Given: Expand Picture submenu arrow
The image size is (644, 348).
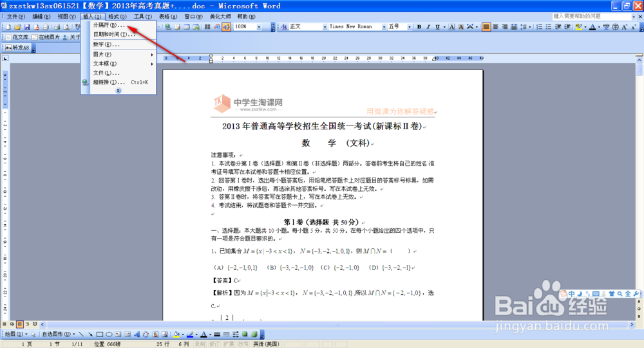Looking at the screenshot, I should tap(152, 54).
